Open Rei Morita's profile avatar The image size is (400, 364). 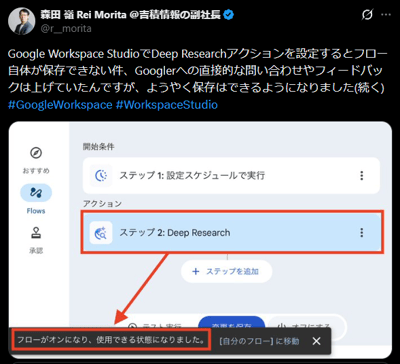(x=22, y=21)
